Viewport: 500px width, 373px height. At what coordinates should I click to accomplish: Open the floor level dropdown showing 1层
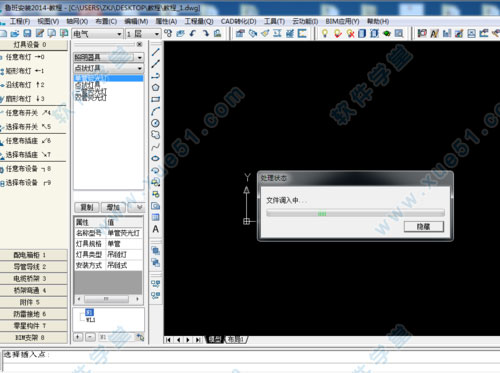143,34
